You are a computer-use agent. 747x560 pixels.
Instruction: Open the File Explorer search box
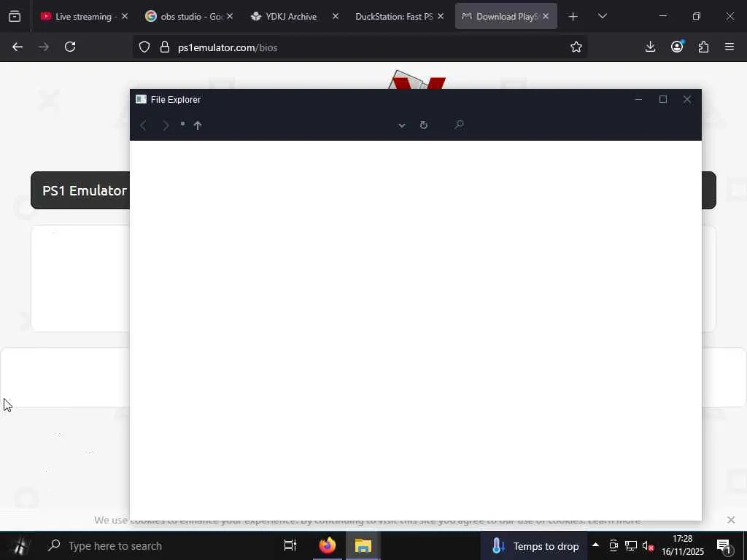[x=459, y=125]
